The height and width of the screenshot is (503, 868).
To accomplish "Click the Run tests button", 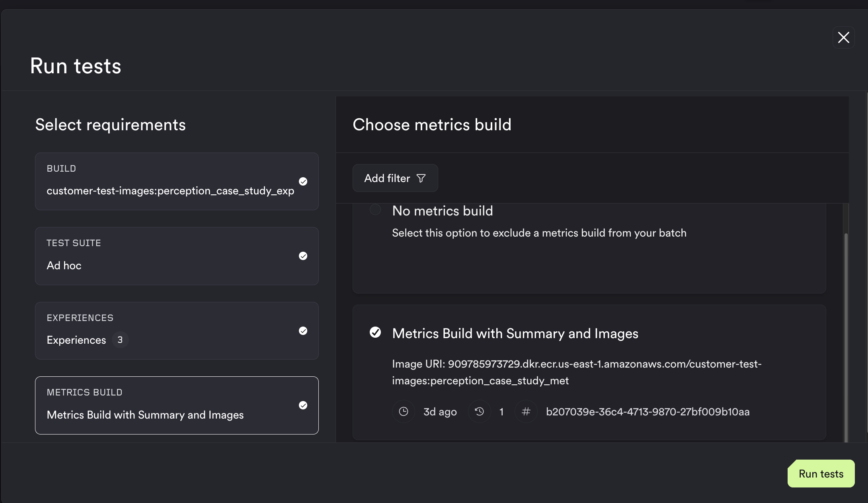I will coord(821,474).
